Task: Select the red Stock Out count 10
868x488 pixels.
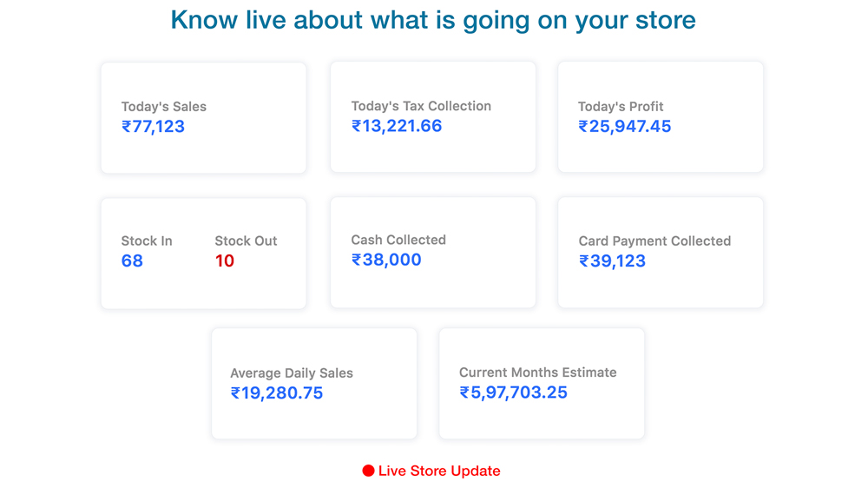Action: [x=225, y=261]
